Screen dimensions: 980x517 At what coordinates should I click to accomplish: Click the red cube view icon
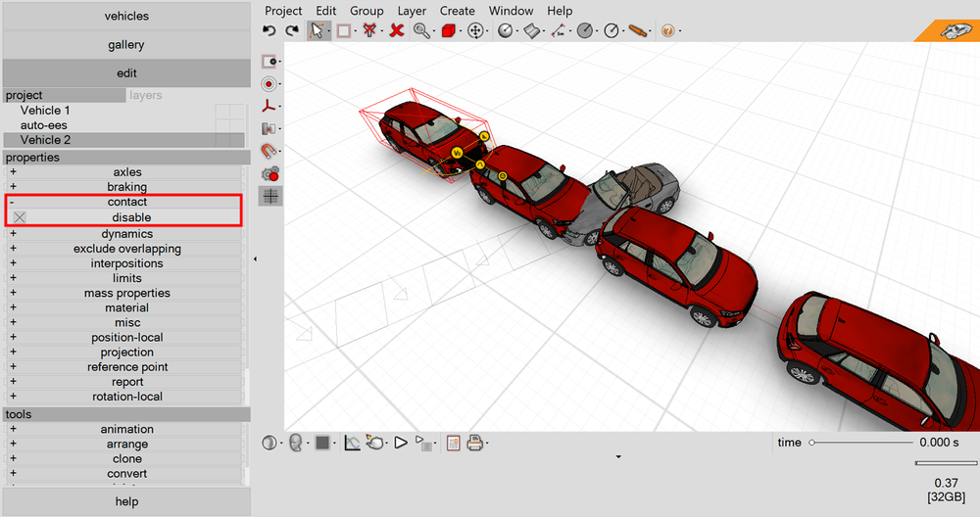pyautogui.click(x=448, y=30)
